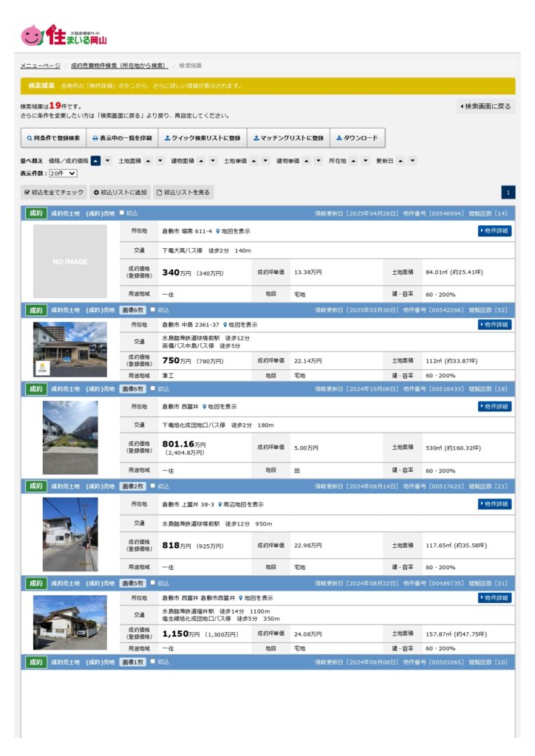The height and width of the screenshot is (756, 535).
Task: Click 画像5枚 badge for property 00489735
Action: [x=133, y=584]
